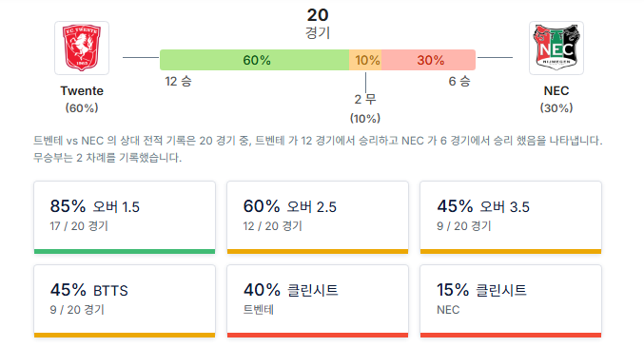Open the 15% 클린시트 NEC card
This screenshot has width=644, height=347.
pyautogui.click(x=511, y=301)
